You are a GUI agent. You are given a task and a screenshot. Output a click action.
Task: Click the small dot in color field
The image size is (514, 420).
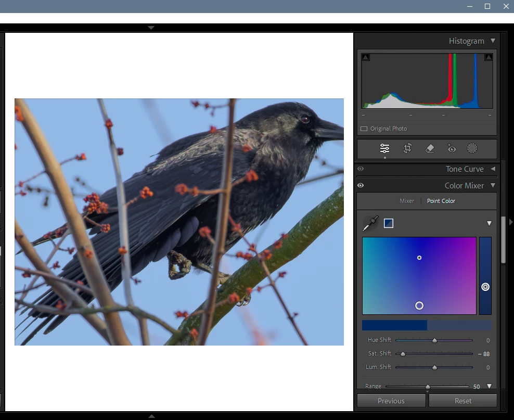click(419, 258)
